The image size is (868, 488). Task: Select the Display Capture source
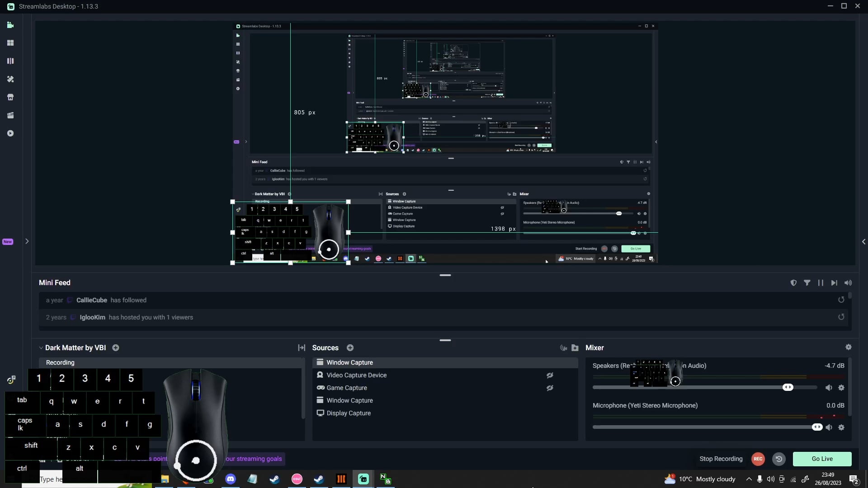(x=445, y=413)
